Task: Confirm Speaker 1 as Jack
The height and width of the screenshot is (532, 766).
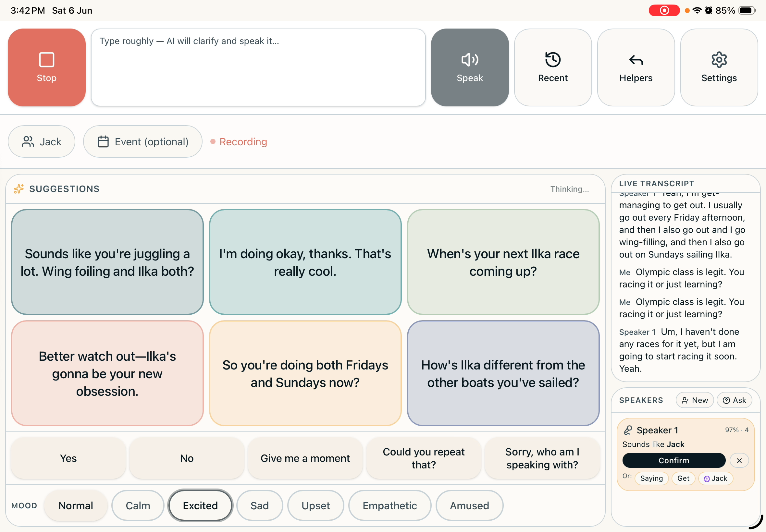Action: [673, 460]
